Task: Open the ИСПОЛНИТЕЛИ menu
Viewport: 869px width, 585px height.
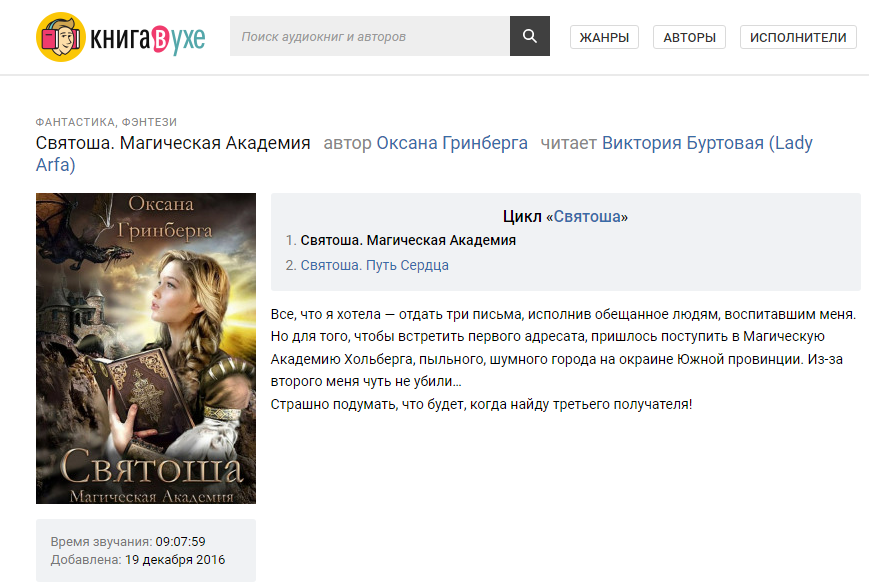Action: click(x=798, y=37)
